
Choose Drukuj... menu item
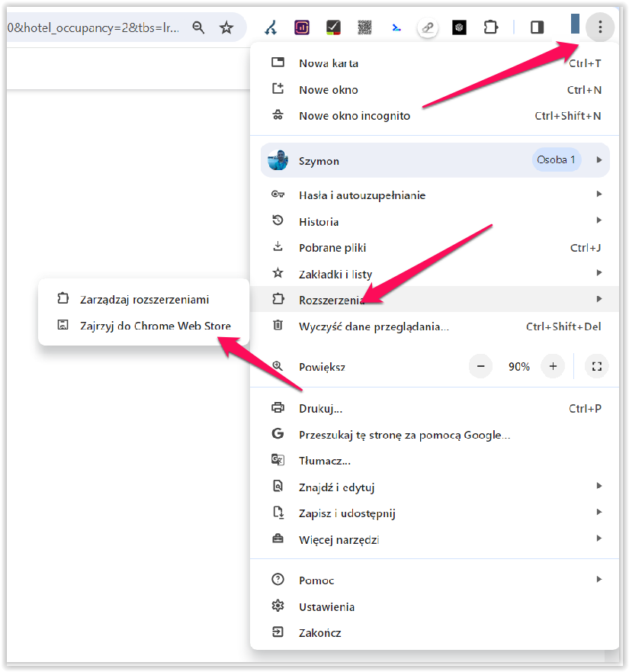pyautogui.click(x=435, y=408)
